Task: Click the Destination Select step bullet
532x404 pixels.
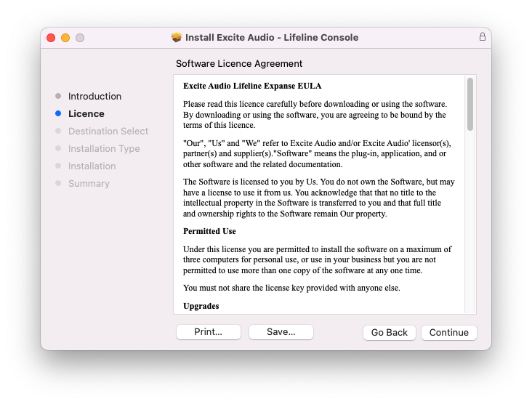Action: click(58, 131)
